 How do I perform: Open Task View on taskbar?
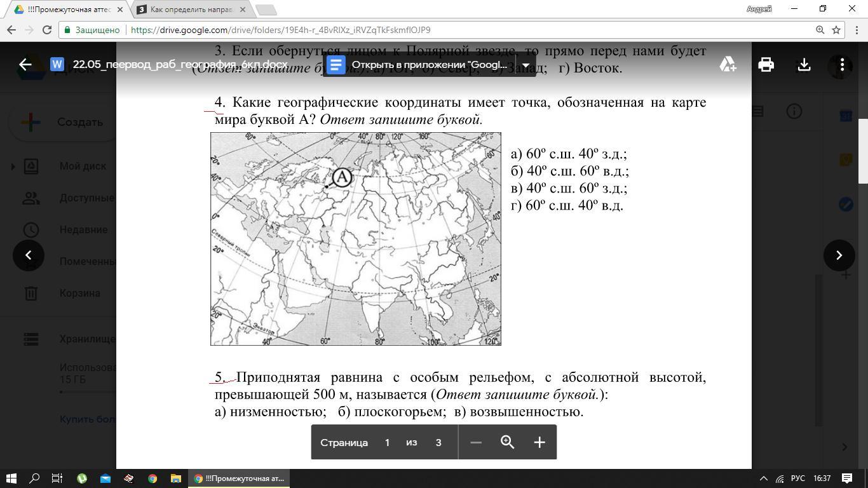58,478
